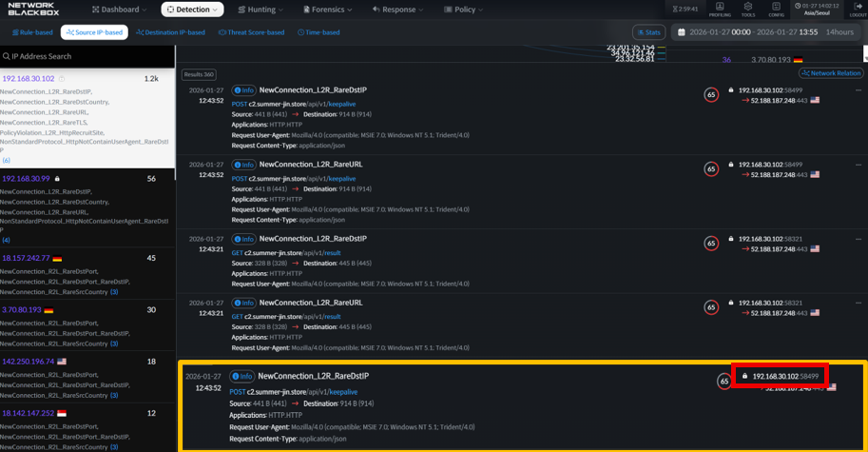Select the Threat Score-based tab
The image size is (868, 452).
(x=251, y=32)
